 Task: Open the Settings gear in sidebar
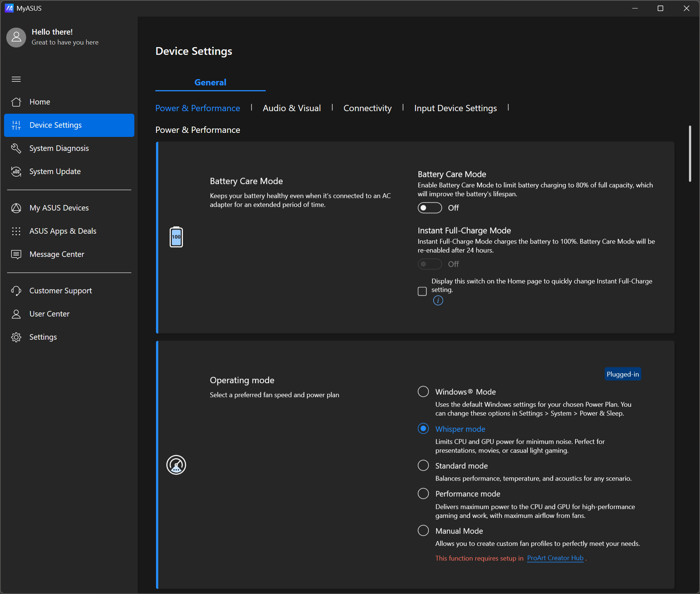click(16, 337)
